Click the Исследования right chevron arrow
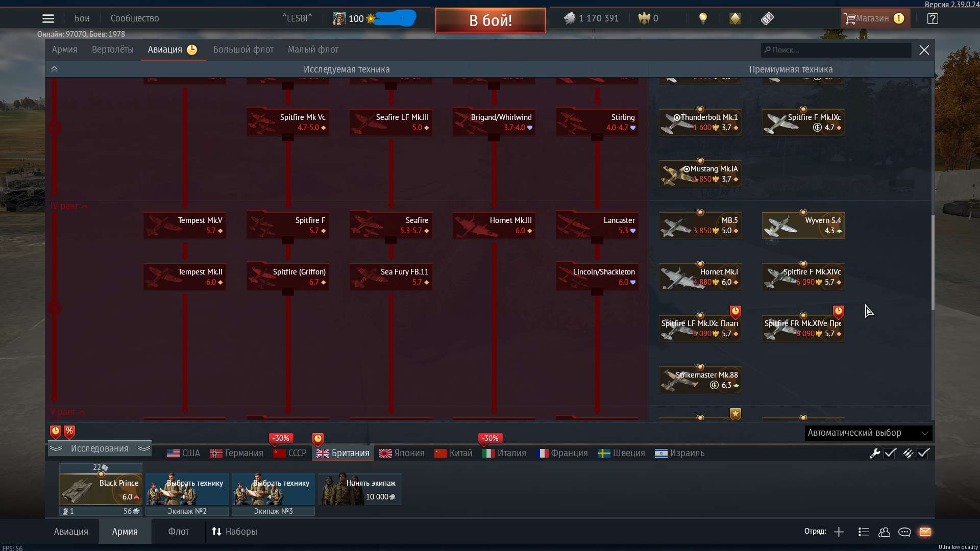Image resolution: width=980 pixels, height=551 pixels. pos(144,448)
